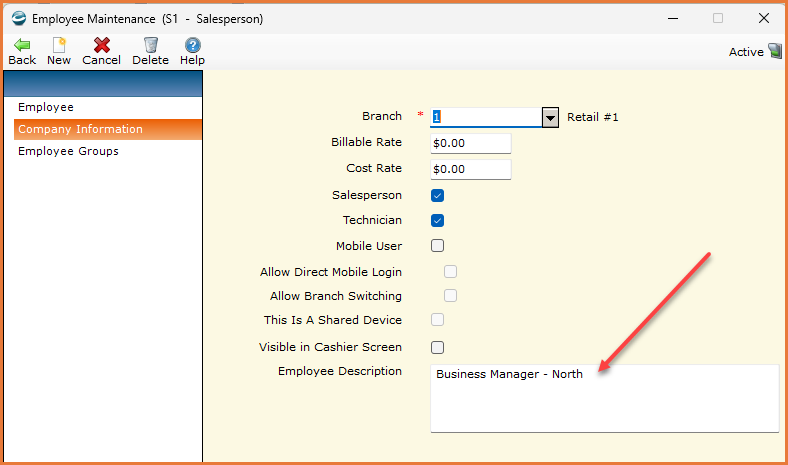788x465 pixels.
Task: Click the green Back arrow icon
Action: pyautogui.click(x=22, y=45)
